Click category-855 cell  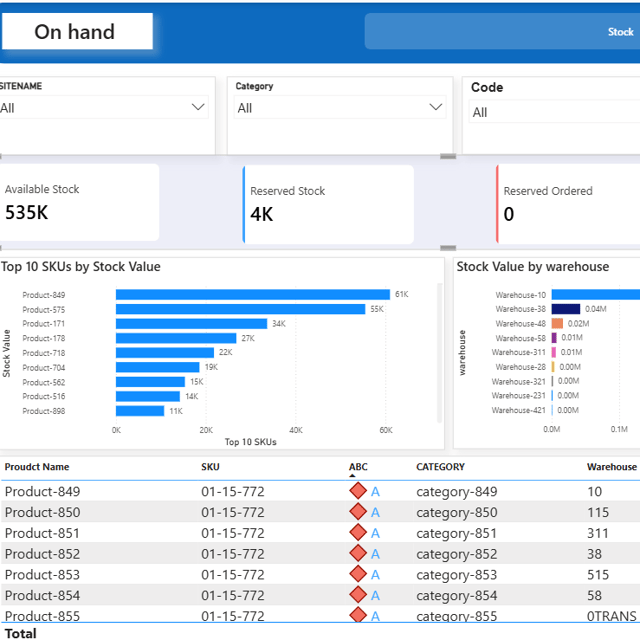coord(457,616)
